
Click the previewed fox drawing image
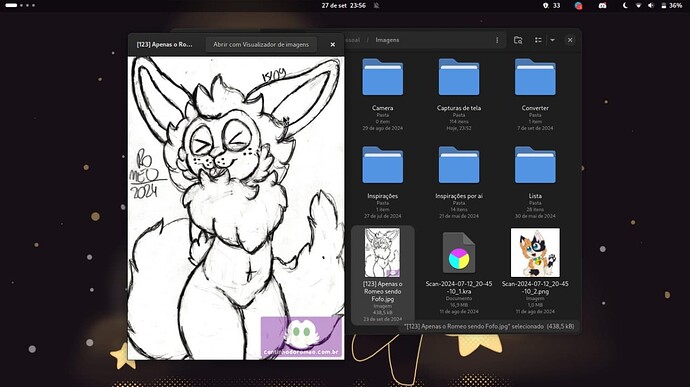pyautogui.click(x=236, y=208)
